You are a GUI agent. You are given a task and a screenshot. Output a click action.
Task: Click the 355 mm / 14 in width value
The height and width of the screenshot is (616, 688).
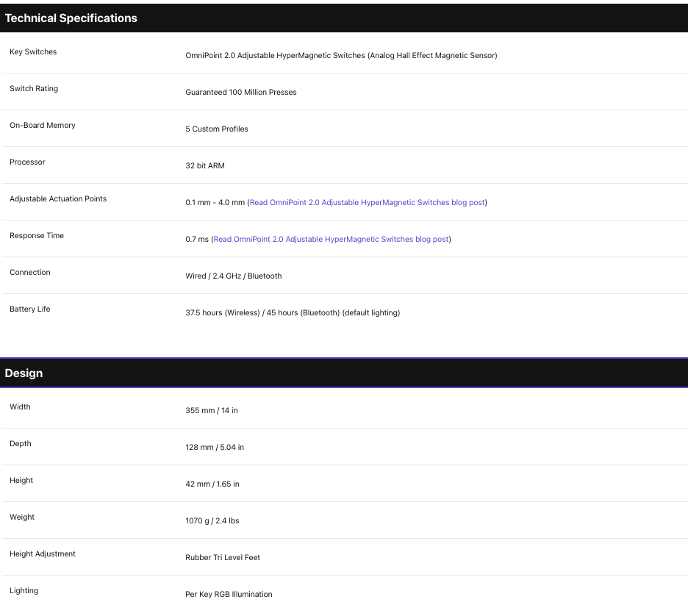point(212,411)
